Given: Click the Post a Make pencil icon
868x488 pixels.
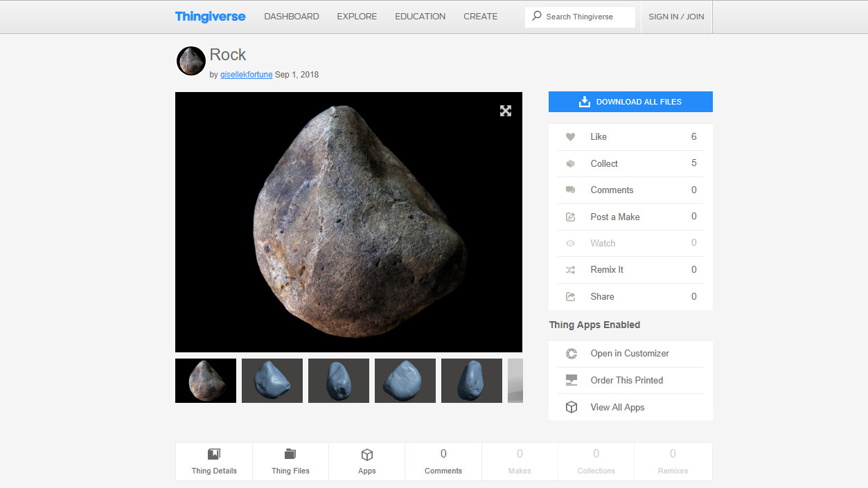Looking at the screenshot, I should (571, 217).
